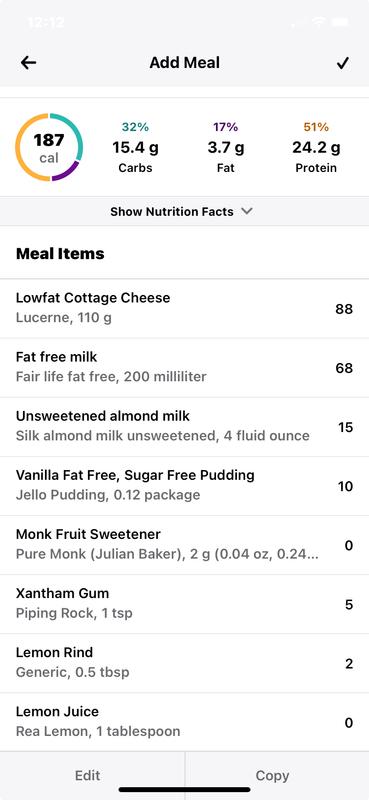Tap the back arrow icon
This screenshot has height=800, width=369.
28,63
